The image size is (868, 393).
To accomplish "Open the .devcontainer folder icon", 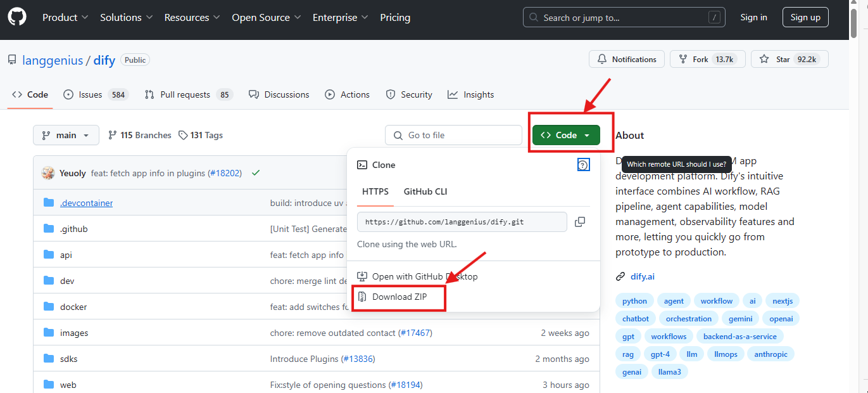I will pos(49,203).
